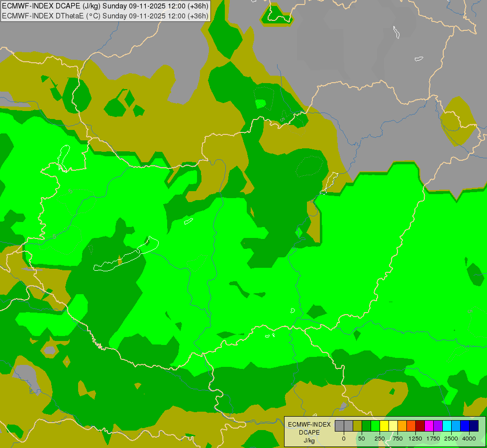Click the DThetaE (°C) title line

pos(105,15)
